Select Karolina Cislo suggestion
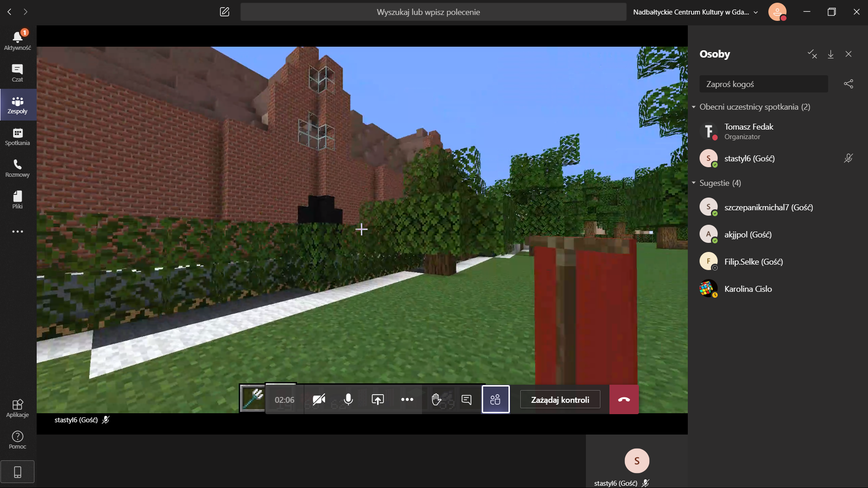868x488 pixels. 777,289
